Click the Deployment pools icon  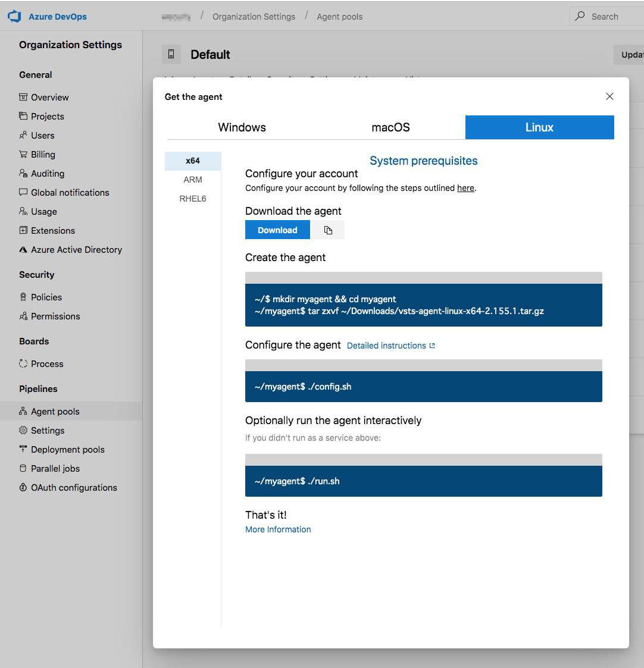click(x=23, y=449)
